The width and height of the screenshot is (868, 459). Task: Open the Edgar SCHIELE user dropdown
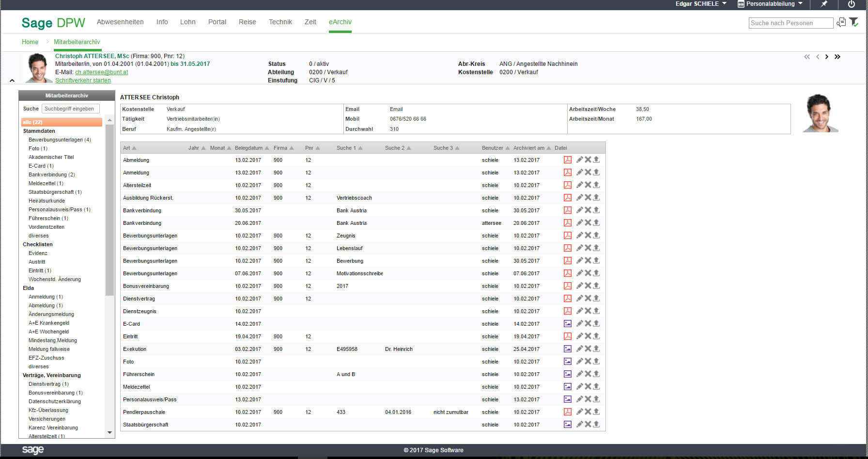pyautogui.click(x=701, y=4)
